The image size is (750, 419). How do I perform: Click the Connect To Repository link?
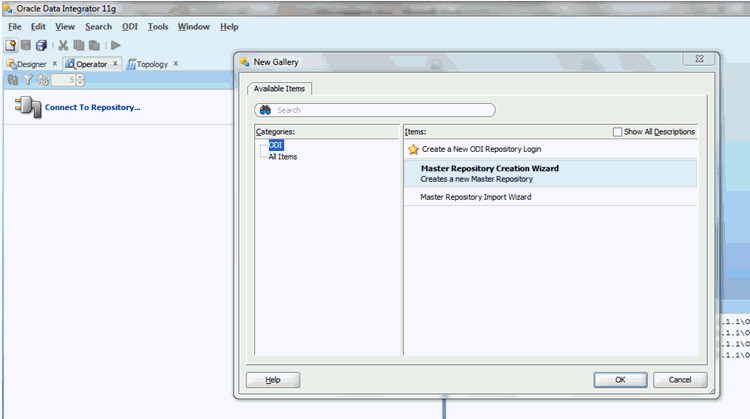coord(92,108)
